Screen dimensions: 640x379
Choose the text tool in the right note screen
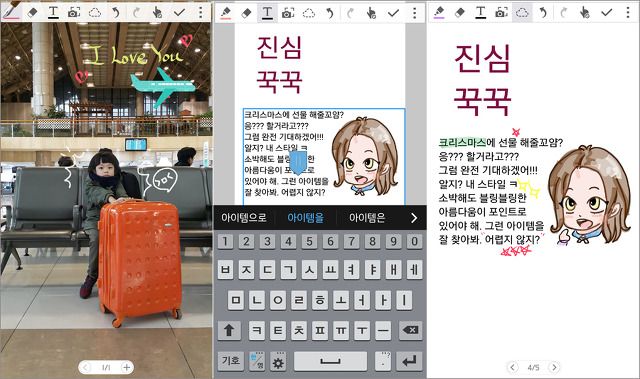(x=480, y=13)
